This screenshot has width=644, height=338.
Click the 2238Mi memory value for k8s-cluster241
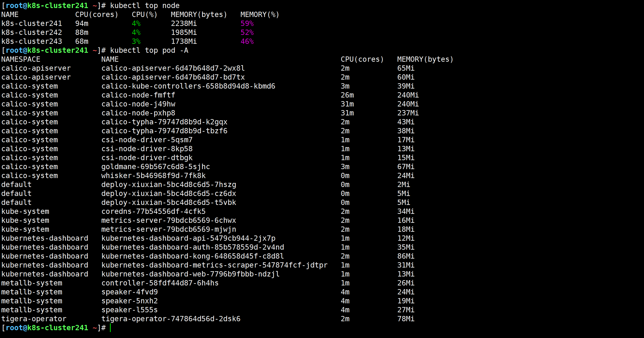(184, 24)
